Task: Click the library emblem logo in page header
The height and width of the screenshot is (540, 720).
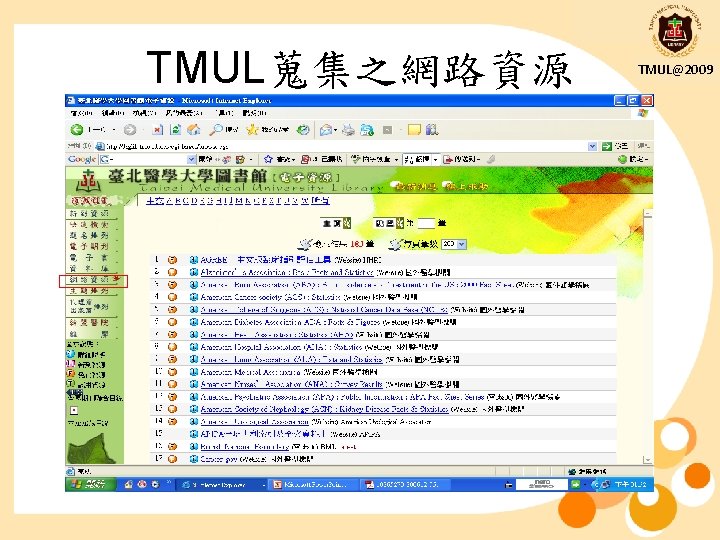Action: [88, 181]
